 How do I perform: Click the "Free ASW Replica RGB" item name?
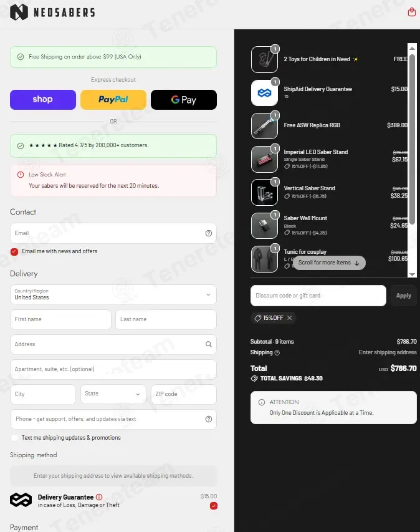point(312,125)
